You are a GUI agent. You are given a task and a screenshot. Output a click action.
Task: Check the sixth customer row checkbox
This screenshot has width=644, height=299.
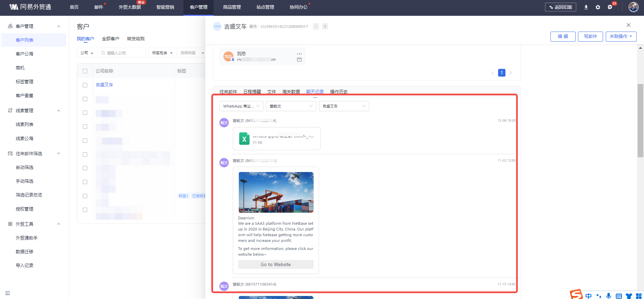coord(85,155)
